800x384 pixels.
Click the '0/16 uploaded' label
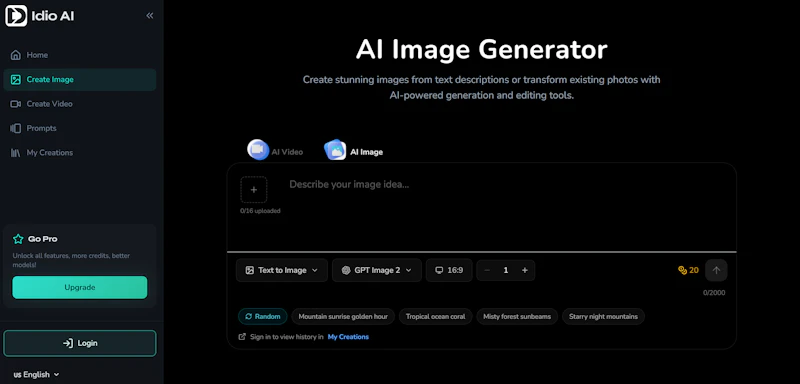point(260,211)
